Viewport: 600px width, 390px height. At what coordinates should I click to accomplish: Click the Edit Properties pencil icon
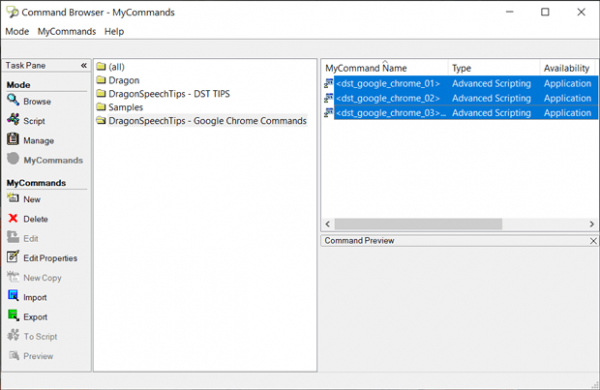[x=13, y=256]
